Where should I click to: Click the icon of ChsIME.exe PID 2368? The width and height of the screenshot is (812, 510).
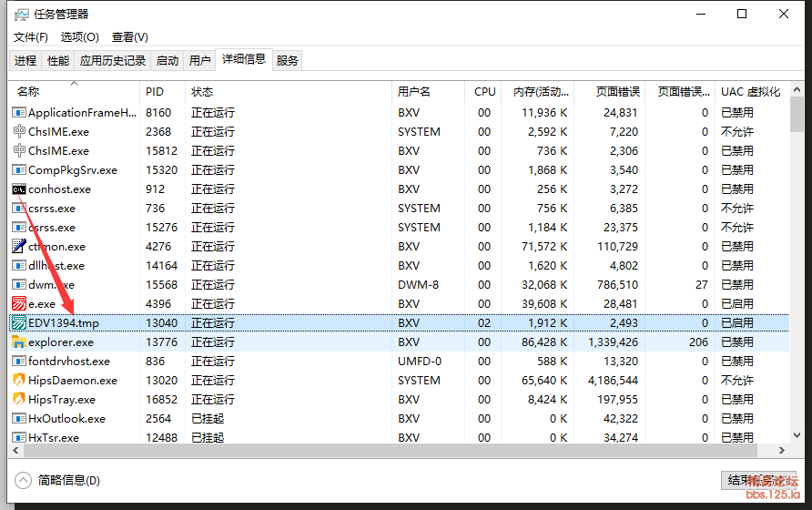(19, 132)
